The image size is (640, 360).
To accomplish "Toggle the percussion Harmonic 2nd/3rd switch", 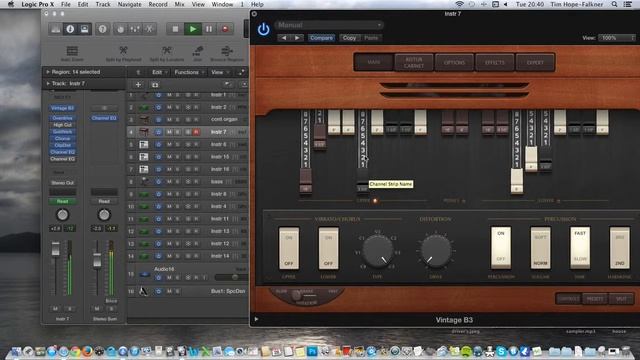I will 620,247.
